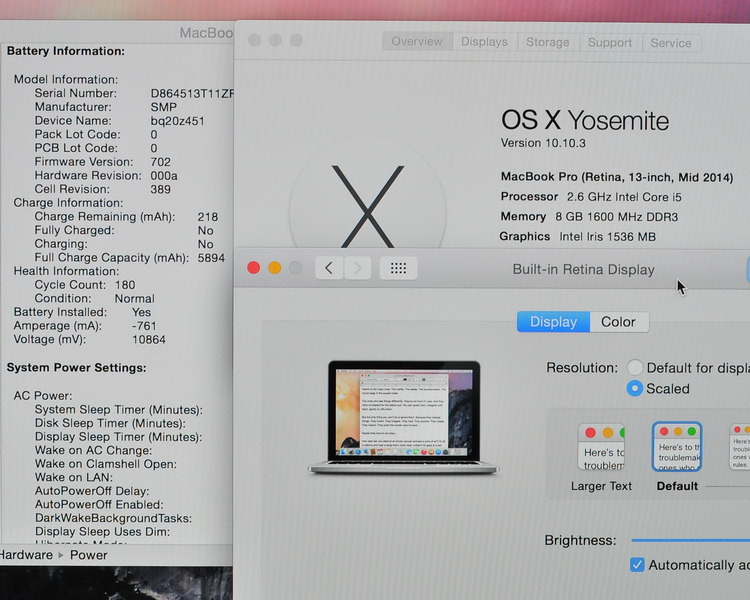This screenshot has height=600, width=750.
Task: Click the Firmware Version value 702
Action: tap(160, 162)
